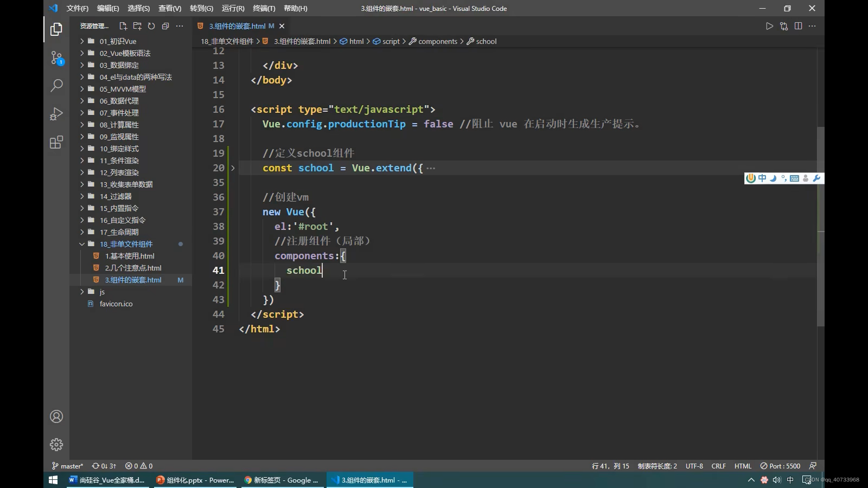868x488 pixels.
Task: Open feedback icon in status bar
Action: (x=813, y=466)
